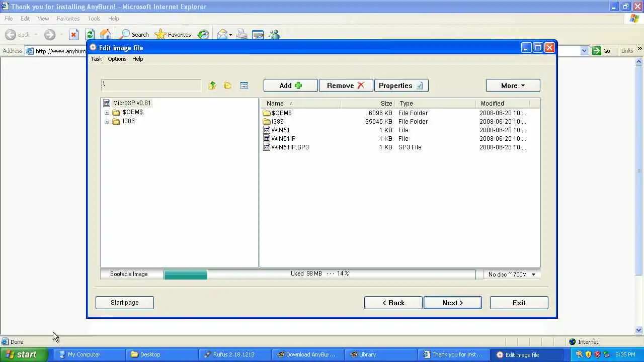
Task: Expand the $OEM$ tree folder
Action: (107, 113)
